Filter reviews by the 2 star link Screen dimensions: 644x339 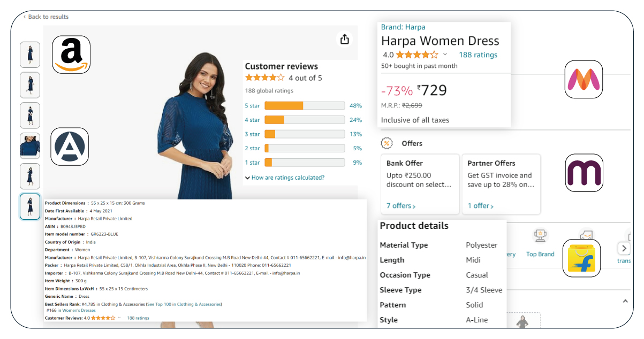coord(252,148)
